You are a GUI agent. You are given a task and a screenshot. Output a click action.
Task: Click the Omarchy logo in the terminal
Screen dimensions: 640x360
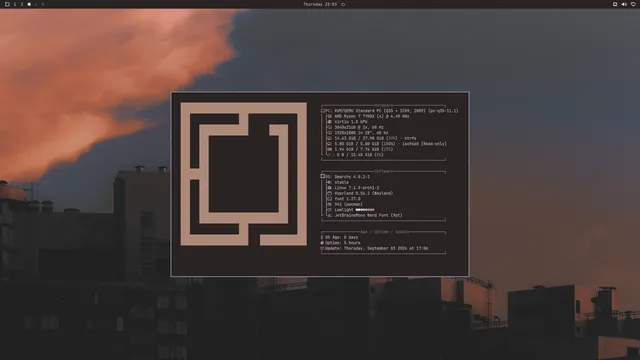click(x=244, y=174)
